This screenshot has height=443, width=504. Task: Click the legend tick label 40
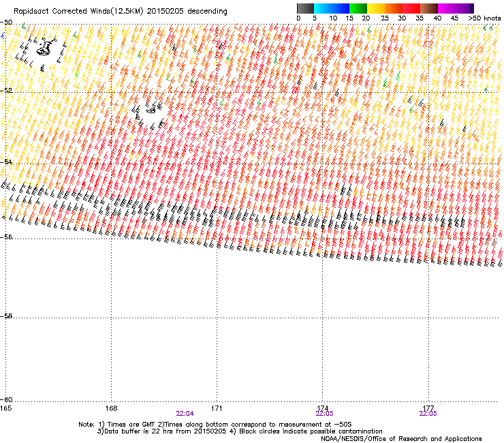pyautogui.click(x=437, y=18)
